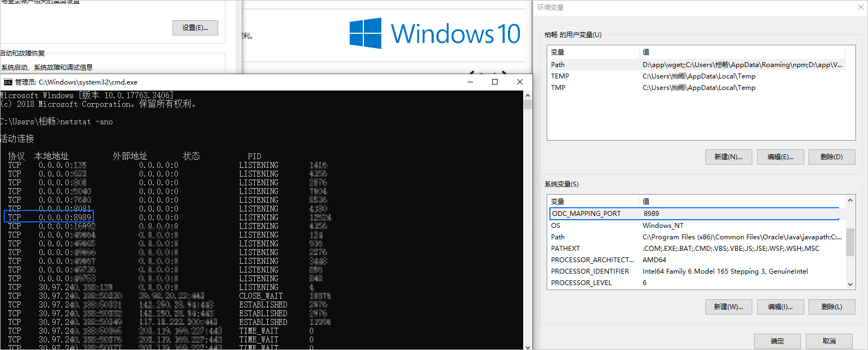
Task: Select the PROCESSOR_LEVEL row
Action: point(697,283)
